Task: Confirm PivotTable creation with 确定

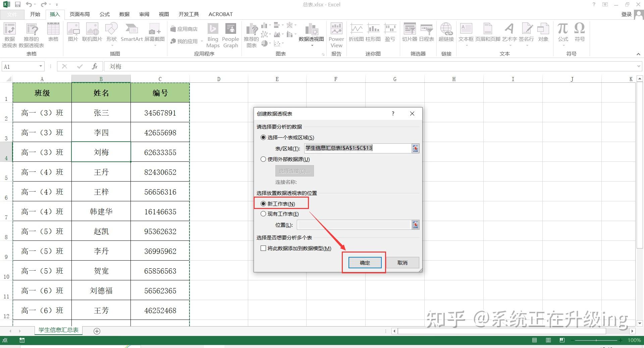Action: tap(364, 263)
